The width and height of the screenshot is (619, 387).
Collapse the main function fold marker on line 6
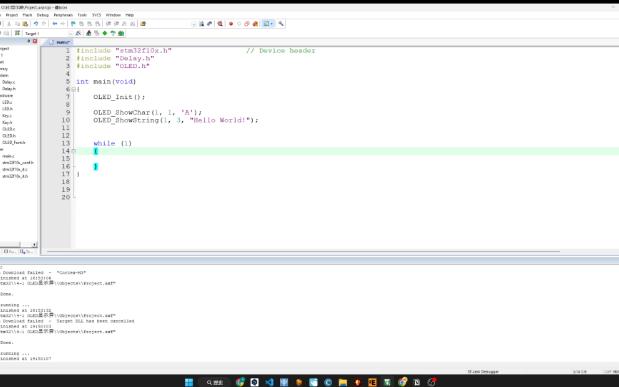pos(73,89)
